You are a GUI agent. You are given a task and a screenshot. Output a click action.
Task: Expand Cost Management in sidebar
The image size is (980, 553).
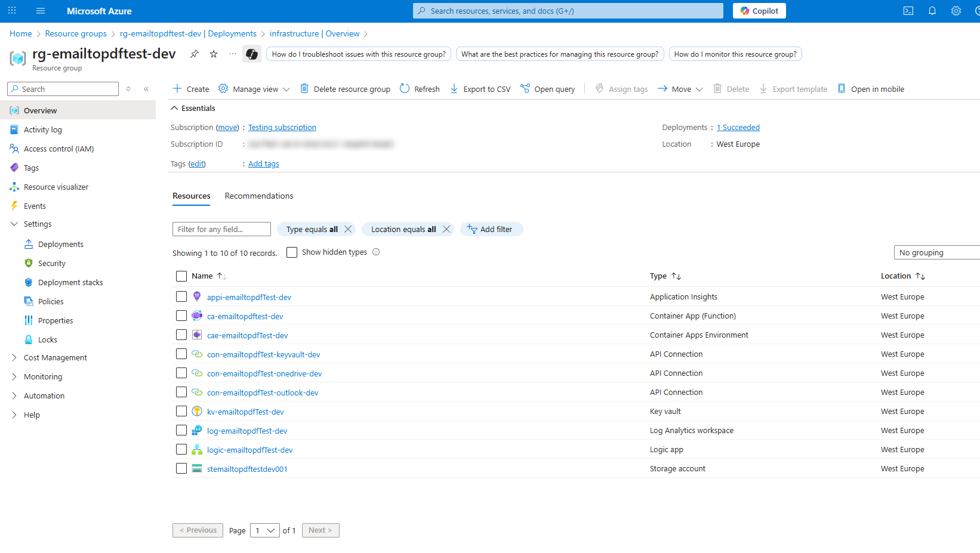14,357
